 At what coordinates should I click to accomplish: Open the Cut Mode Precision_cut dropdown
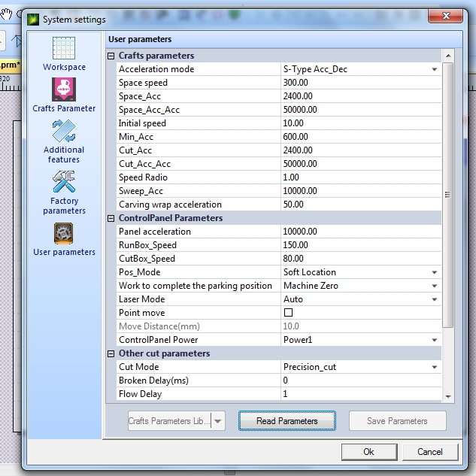point(434,367)
